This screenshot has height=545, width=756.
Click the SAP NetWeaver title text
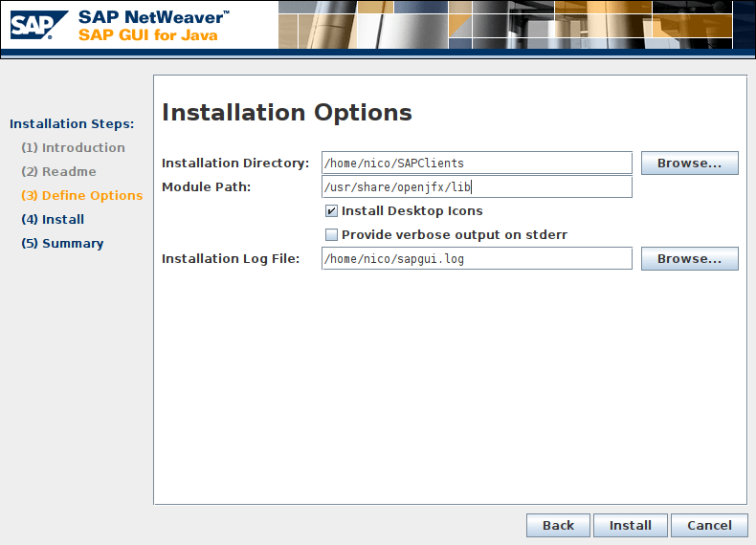pyautogui.click(x=154, y=17)
